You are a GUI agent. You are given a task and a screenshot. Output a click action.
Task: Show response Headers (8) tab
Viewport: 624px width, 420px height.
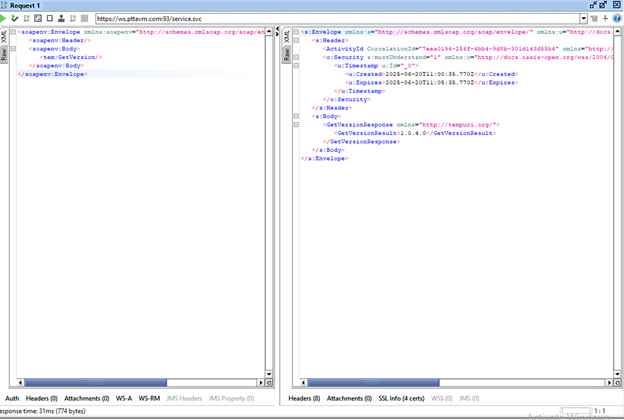[x=304, y=398]
